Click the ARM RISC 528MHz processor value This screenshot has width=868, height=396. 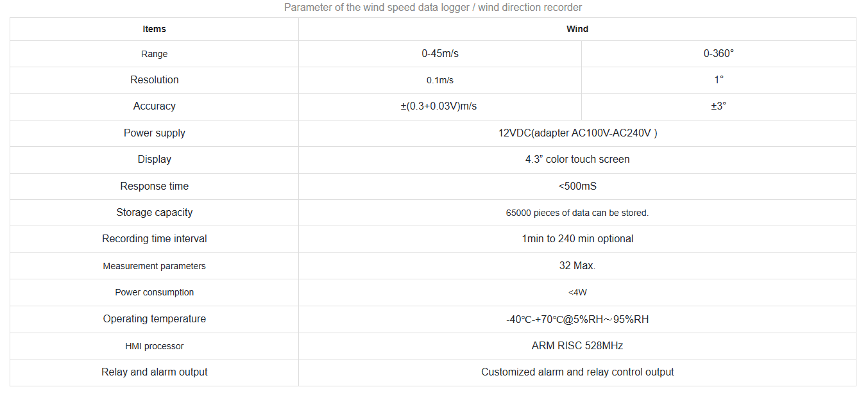[577, 346]
